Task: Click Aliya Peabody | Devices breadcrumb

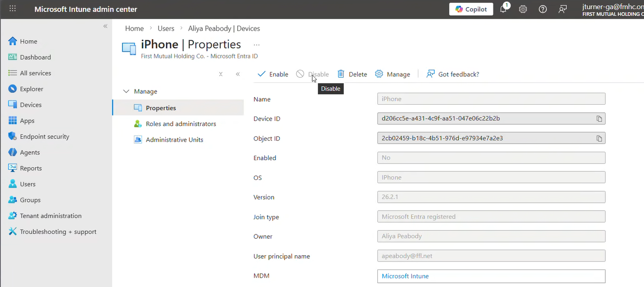Action: (224, 28)
